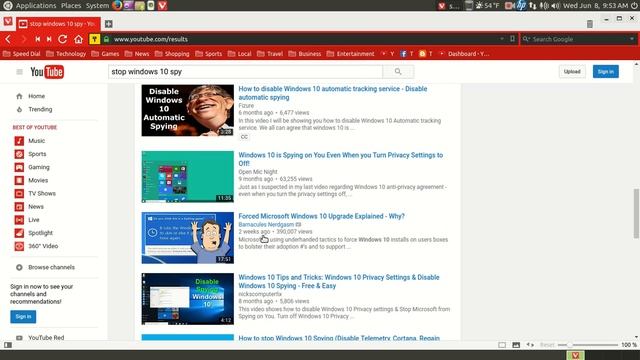Expand the Entertainment bookmarks folder

point(351,54)
